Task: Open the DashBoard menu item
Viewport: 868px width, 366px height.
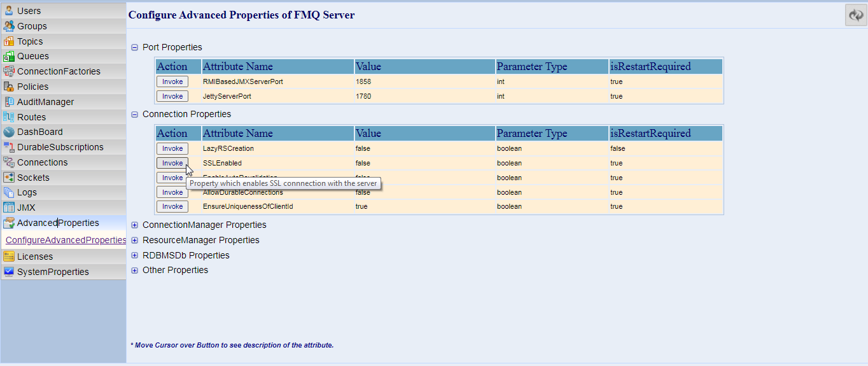Action: click(64, 132)
